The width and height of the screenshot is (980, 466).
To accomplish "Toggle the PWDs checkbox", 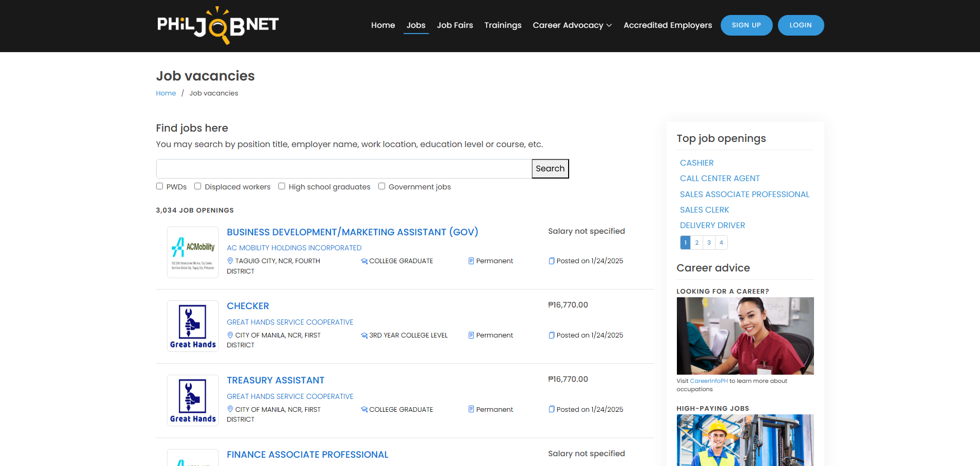I will coord(160,186).
